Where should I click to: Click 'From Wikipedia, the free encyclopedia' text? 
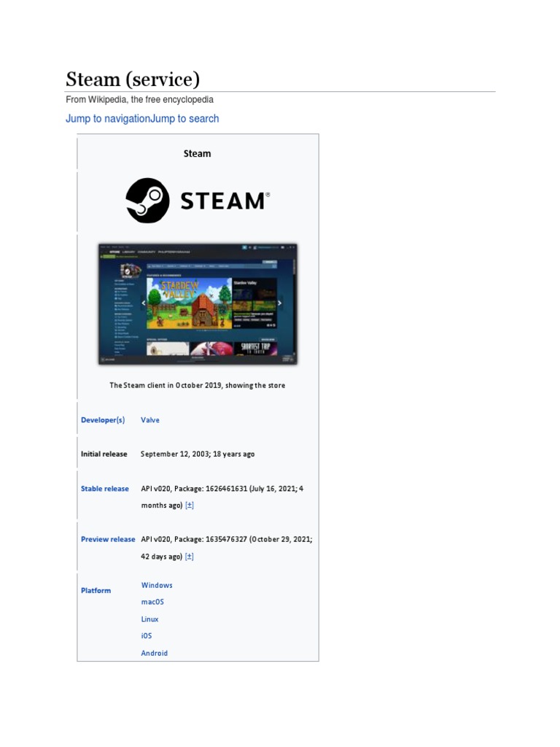139,99
